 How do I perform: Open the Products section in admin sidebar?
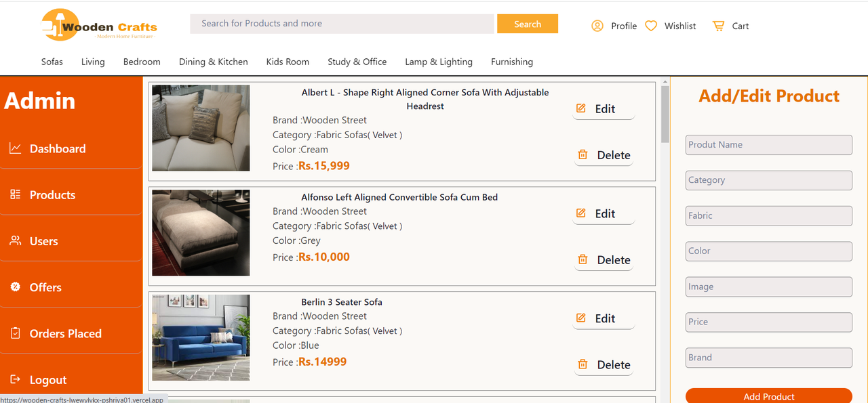(x=52, y=195)
